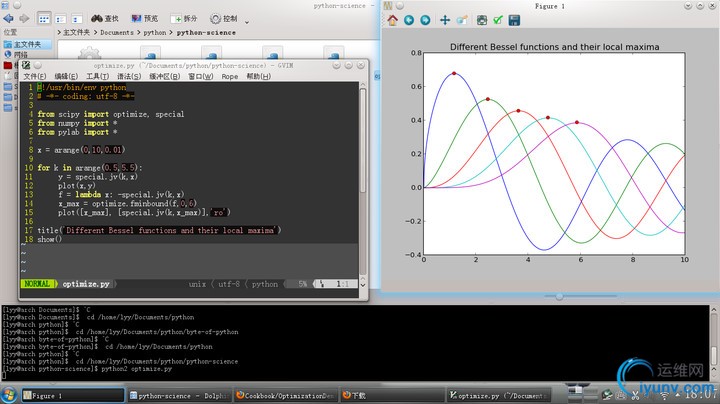Click Documents in the breadcrumb path

pyautogui.click(x=117, y=33)
